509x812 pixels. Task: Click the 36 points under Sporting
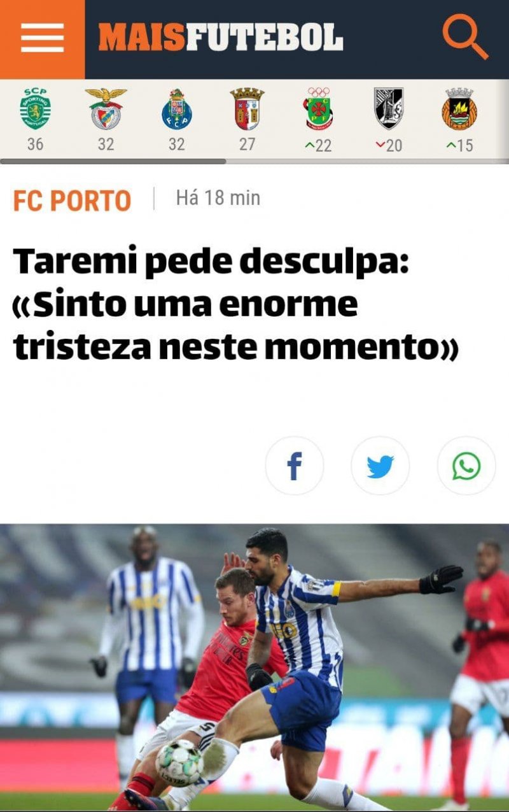35,145
